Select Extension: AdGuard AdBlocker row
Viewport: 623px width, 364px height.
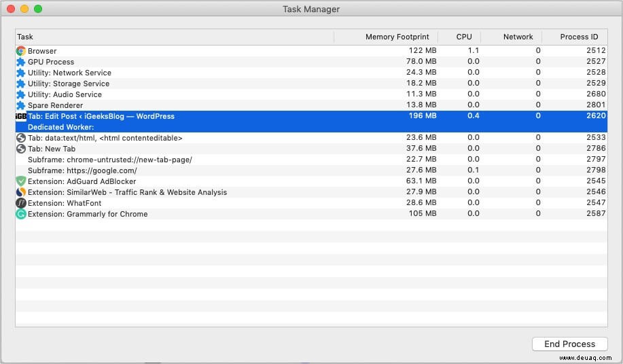tap(311, 181)
